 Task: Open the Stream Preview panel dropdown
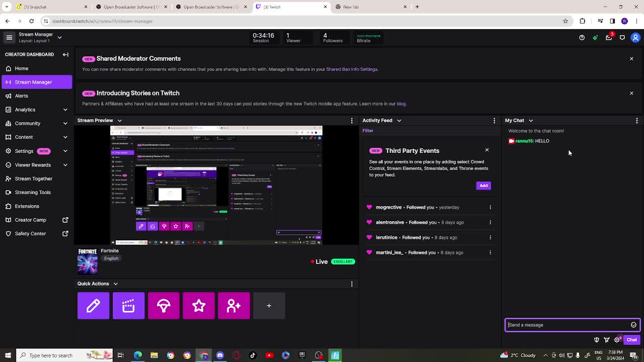coord(120,121)
